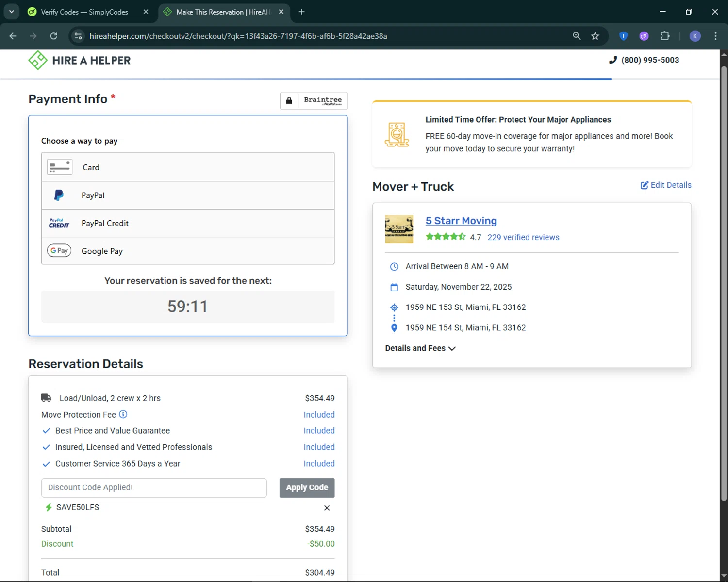Pick Google Pay payment option
728x582 pixels.
click(x=188, y=251)
